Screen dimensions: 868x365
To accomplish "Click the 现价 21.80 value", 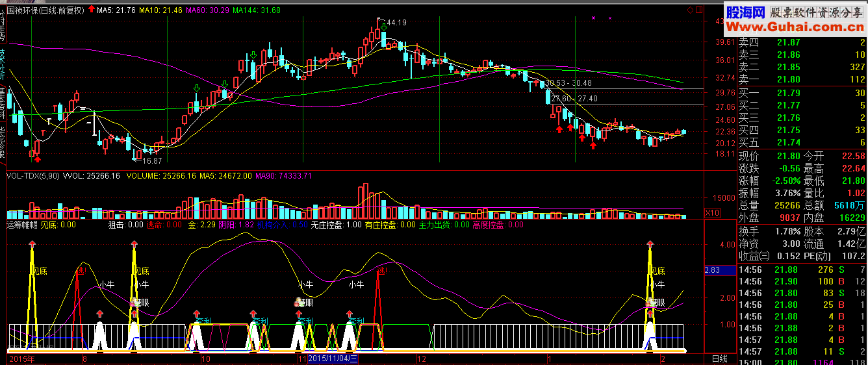I will tap(788, 156).
